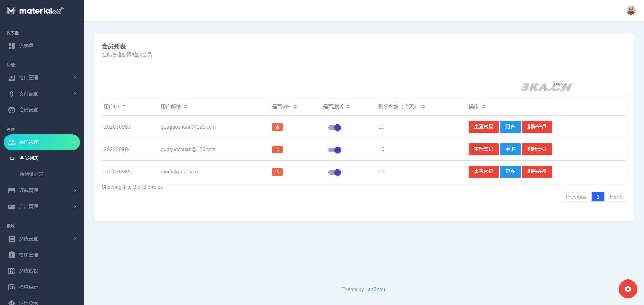Expand the 接口管理 submenu chevron
Screen dimensions: 644x305
pyautogui.click(x=75, y=78)
